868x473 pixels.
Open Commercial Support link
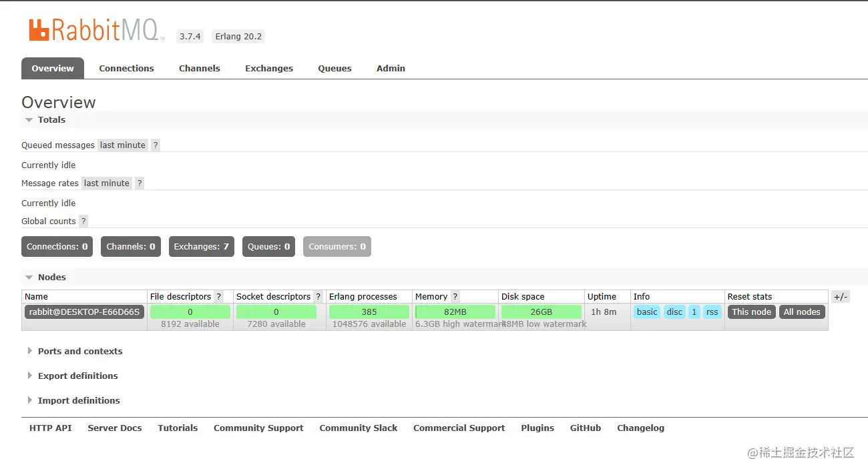(x=459, y=428)
